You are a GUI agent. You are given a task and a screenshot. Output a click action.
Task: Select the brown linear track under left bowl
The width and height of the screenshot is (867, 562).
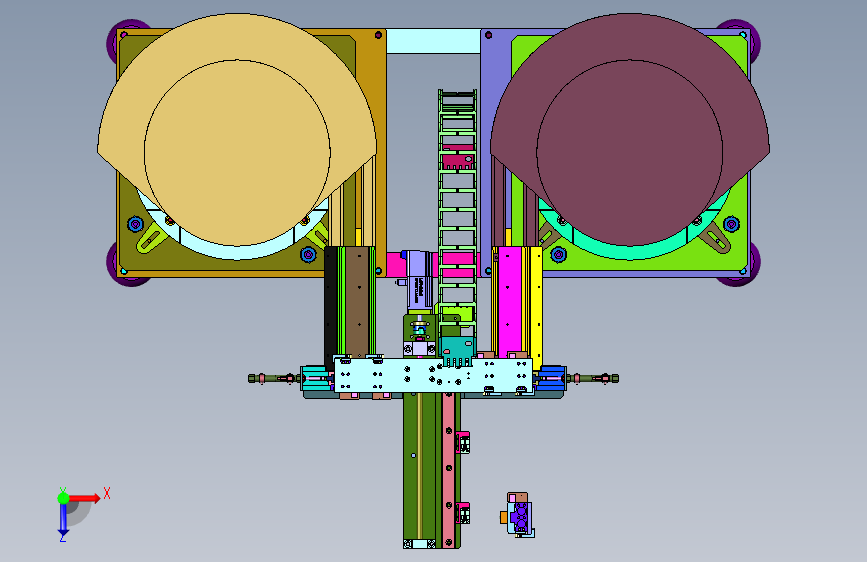(357, 301)
